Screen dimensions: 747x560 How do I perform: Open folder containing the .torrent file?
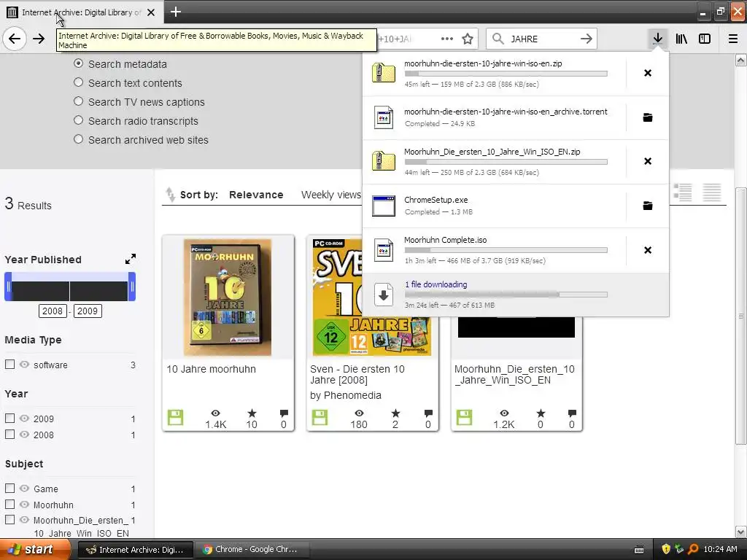[648, 117]
